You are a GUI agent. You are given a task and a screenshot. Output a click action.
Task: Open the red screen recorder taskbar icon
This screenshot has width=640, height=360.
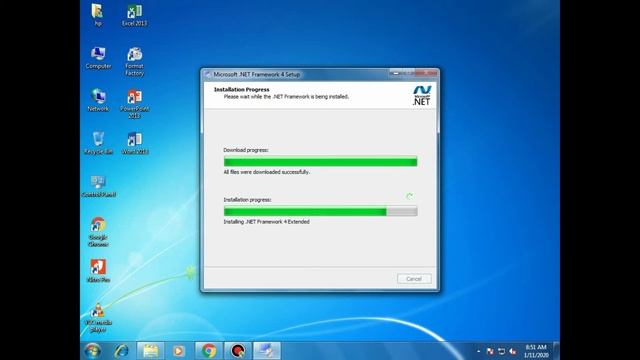(238, 351)
